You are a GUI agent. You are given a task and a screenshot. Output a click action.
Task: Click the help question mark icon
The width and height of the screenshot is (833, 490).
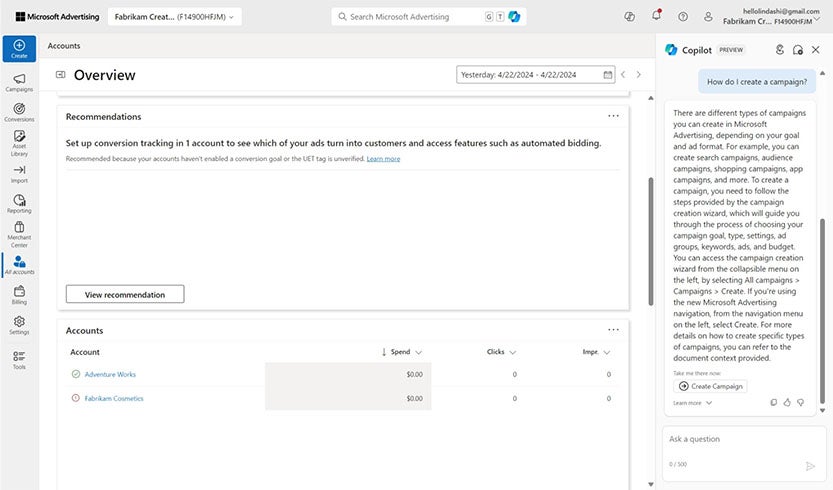pos(683,16)
